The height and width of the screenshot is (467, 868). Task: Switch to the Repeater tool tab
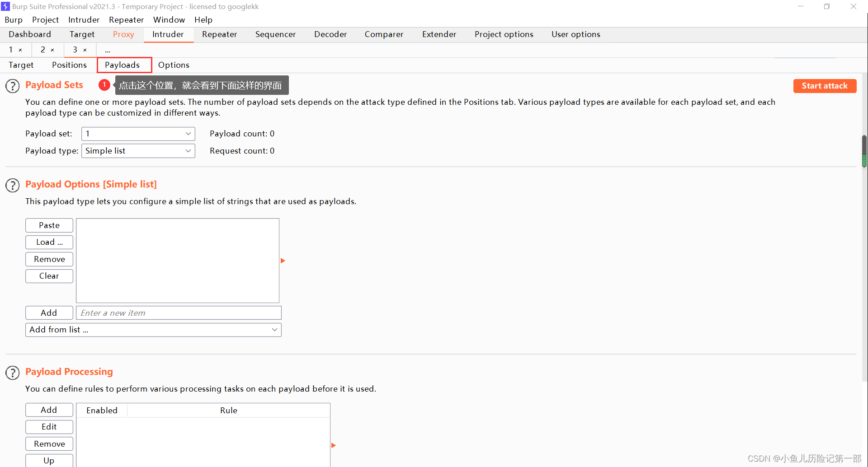(219, 34)
